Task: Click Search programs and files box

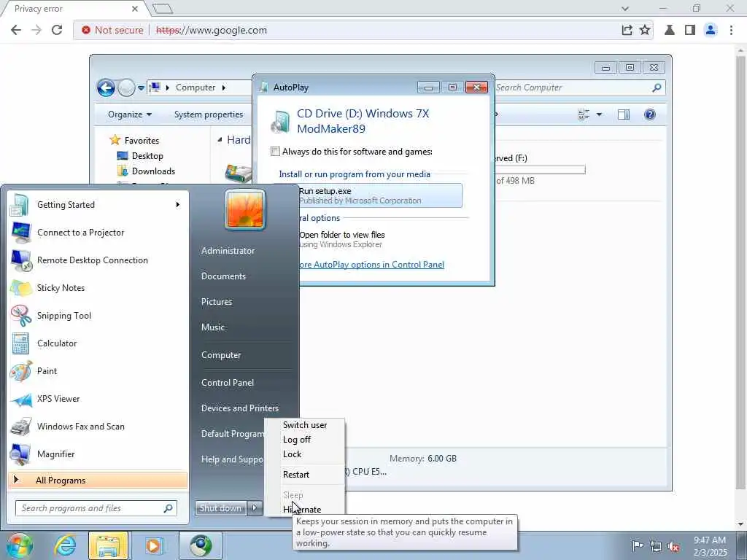Action: tap(96, 508)
